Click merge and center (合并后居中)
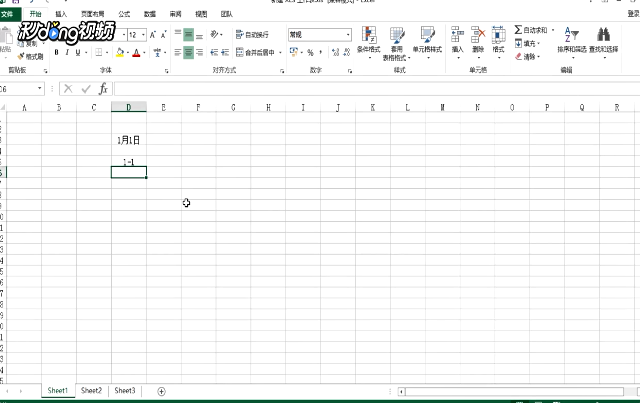This screenshot has height=403, width=640. click(x=256, y=52)
